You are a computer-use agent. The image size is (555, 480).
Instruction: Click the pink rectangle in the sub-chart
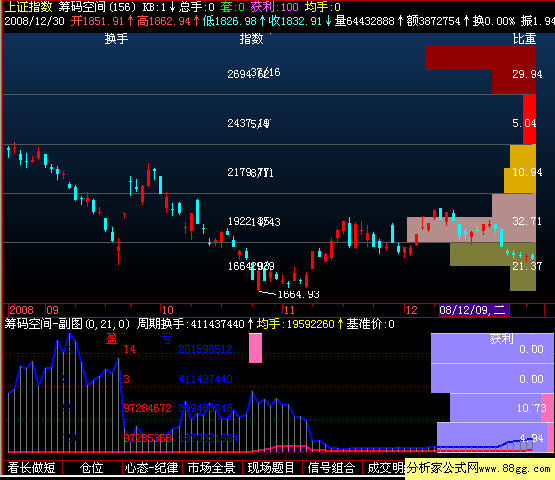[x=256, y=348]
